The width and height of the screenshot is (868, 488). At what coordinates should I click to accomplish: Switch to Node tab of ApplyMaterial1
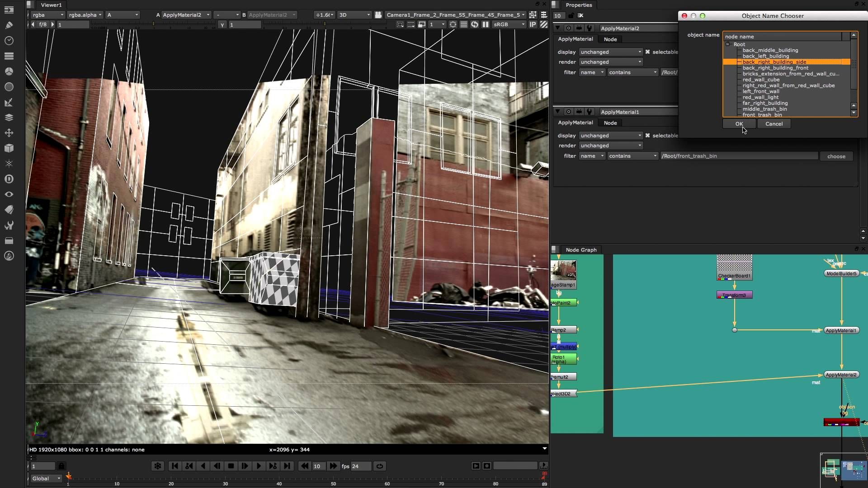[610, 123]
